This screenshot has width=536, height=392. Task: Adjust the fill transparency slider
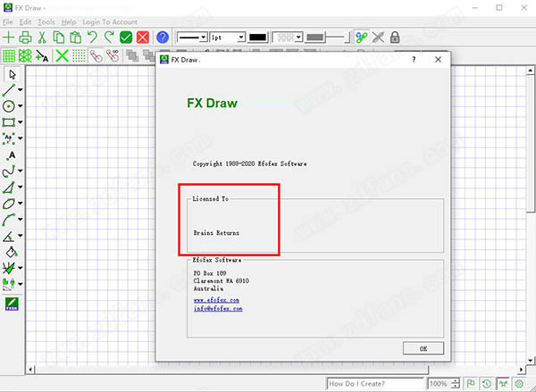pos(338,38)
